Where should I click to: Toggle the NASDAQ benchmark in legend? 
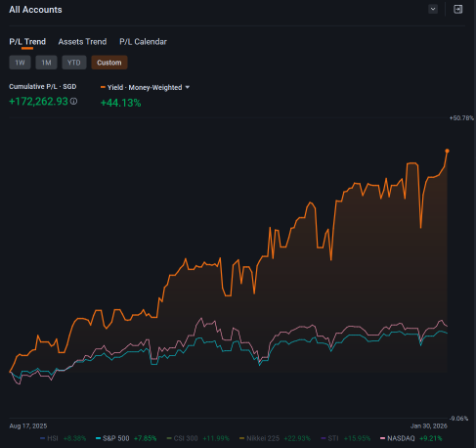coord(411,438)
